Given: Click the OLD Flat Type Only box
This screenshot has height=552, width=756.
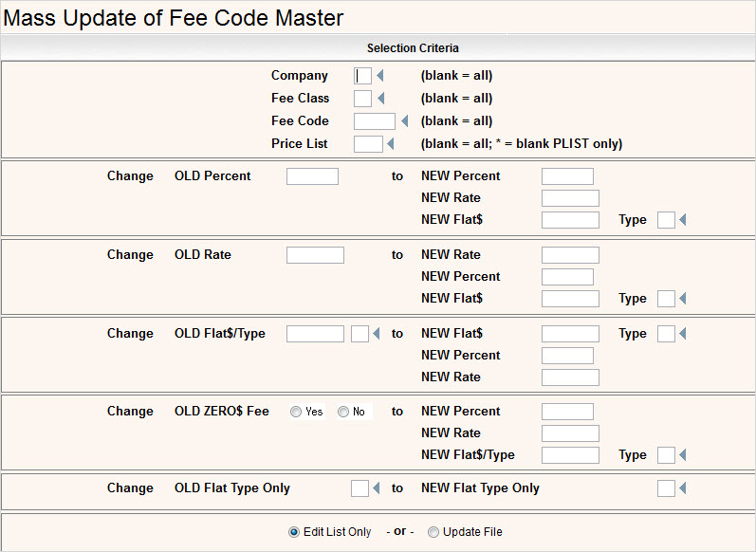Looking at the screenshot, I should pos(360,488).
